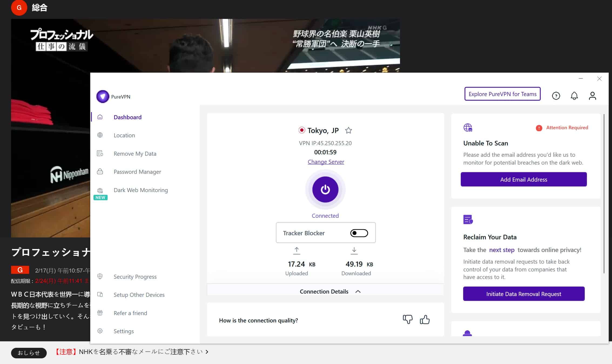Click the Refer a friend gift icon
The width and height of the screenshot is (612, 364).
100,313
